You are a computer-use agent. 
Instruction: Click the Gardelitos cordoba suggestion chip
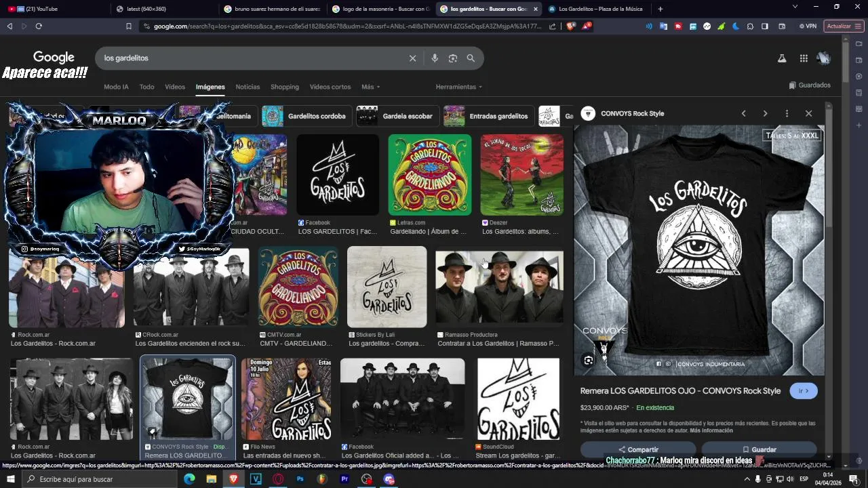pos(307,116)
